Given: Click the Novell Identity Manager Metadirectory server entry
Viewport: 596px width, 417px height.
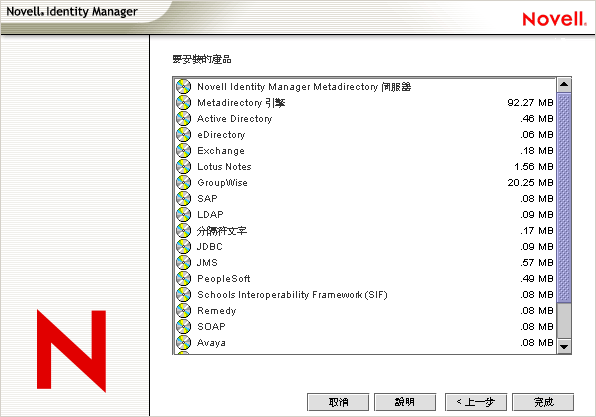Looking at the screenshot, I should [365, 87].
